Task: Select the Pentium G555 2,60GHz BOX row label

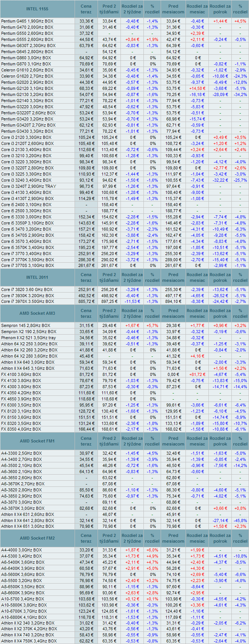Action: pos(27,39)
